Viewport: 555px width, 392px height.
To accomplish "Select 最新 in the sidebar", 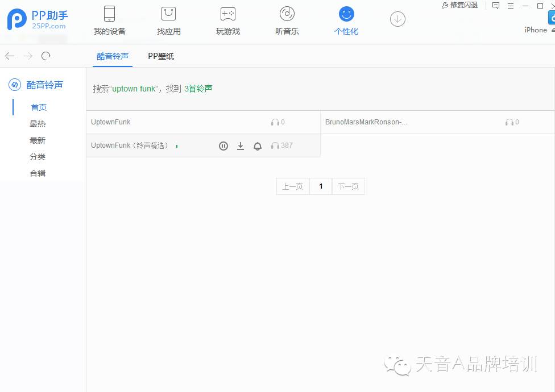I will pos(38,140).
